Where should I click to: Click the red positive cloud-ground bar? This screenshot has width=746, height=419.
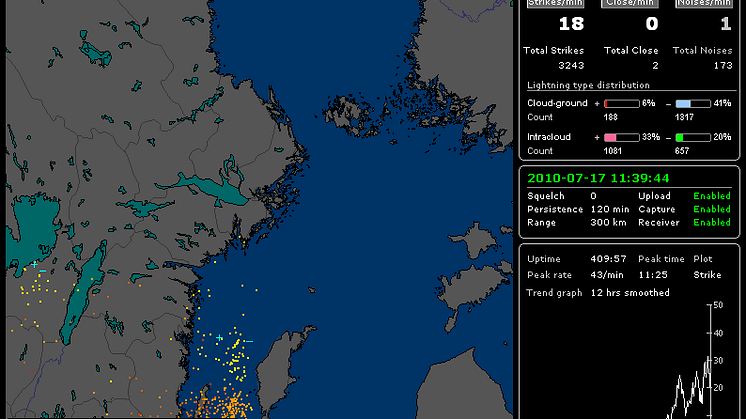click(620, 103)
